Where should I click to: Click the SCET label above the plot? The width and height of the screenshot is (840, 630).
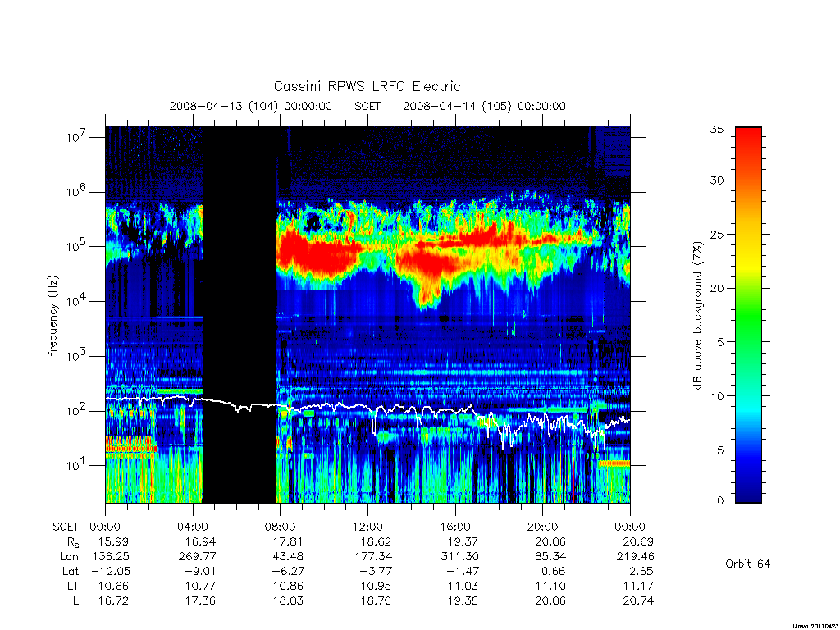pos(367,106)
